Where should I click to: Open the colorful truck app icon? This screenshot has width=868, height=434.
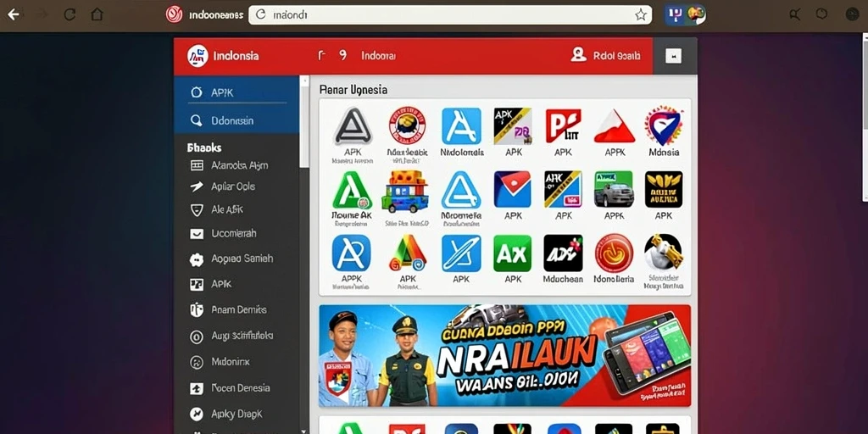tap(405, 192)
